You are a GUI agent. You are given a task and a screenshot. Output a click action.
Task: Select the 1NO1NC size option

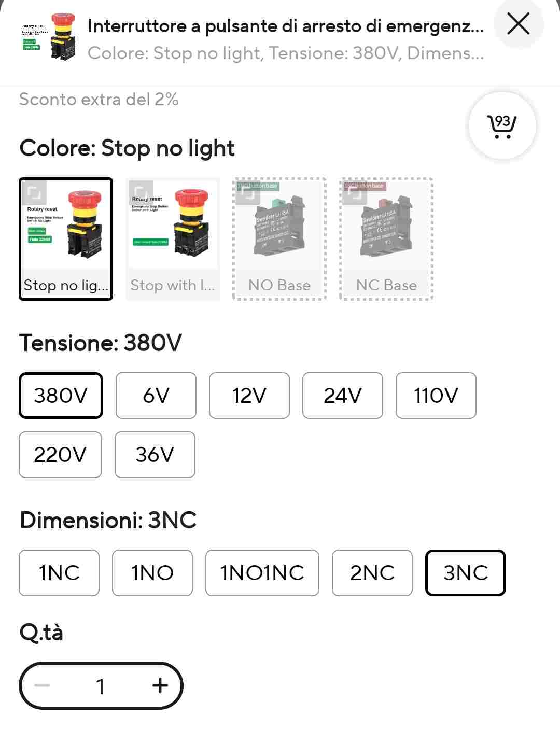point(262,573)
